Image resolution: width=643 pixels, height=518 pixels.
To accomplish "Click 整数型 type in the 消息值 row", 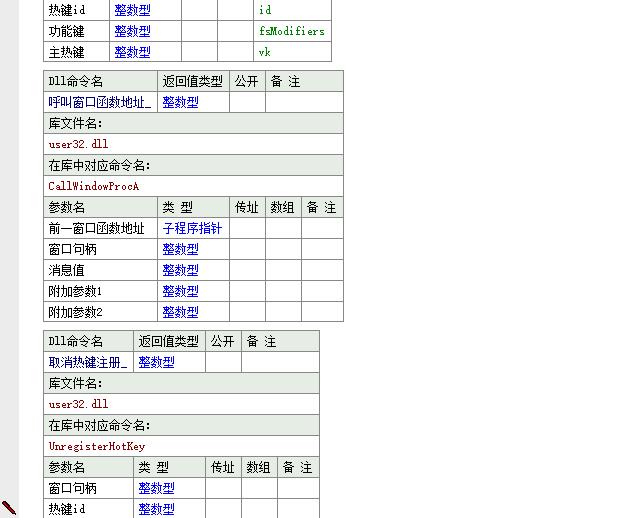I will pos(180,270).
